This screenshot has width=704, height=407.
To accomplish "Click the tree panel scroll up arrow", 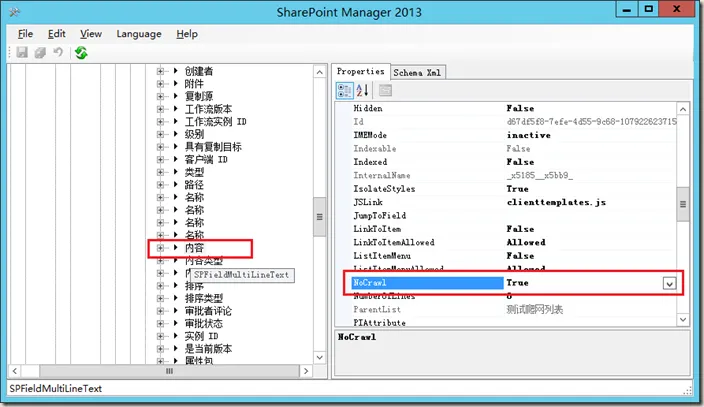I will (x=319, y=72).
